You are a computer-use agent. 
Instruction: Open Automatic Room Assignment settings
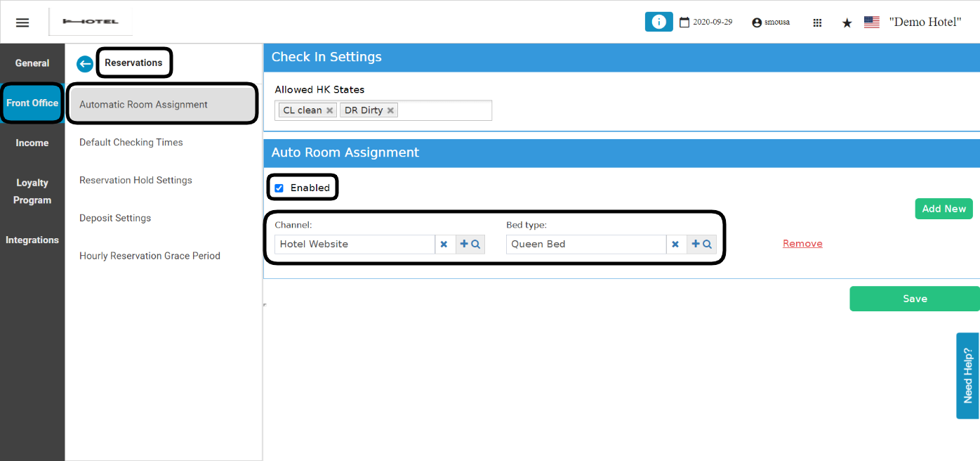pyautogui.click(x=164, y=104)
